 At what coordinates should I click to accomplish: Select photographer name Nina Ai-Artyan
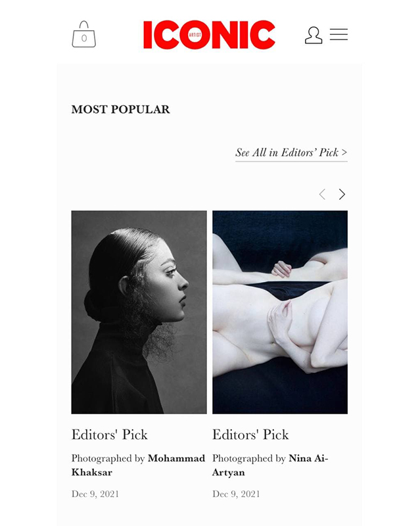tap(270, 466)
